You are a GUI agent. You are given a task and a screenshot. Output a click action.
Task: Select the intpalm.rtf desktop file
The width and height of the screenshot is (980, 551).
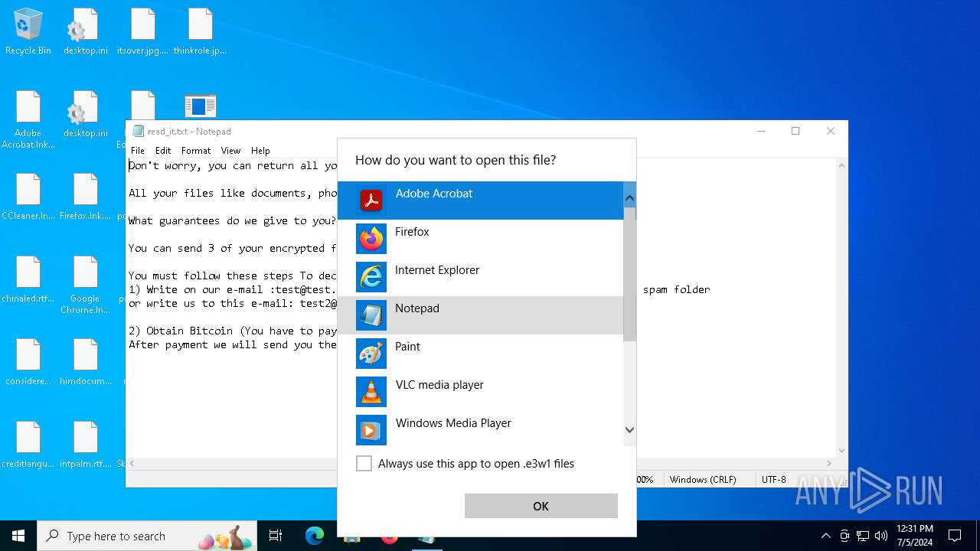pyautogui.click(x=86, y=445)
